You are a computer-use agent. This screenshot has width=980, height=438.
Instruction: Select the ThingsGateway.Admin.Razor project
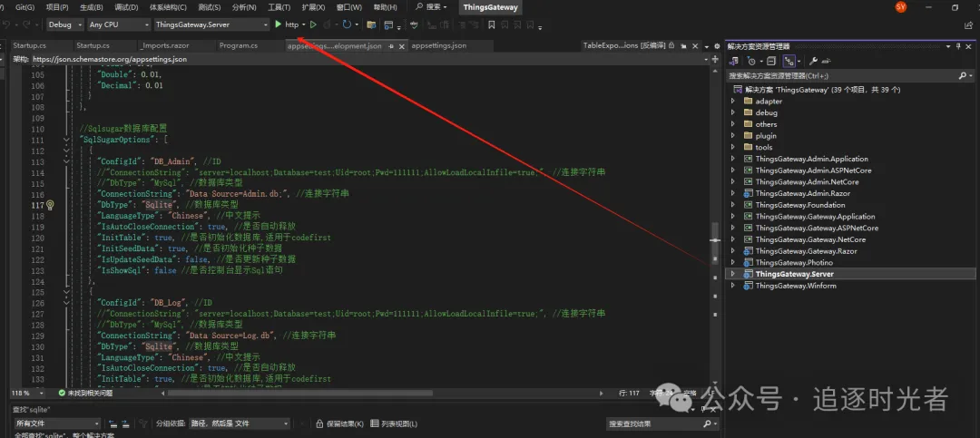coord(800,194)
